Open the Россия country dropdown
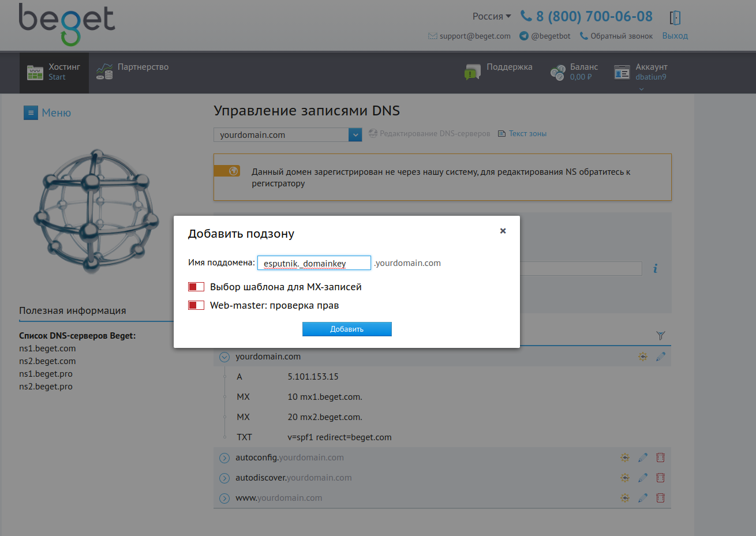Screen dimensions: 756x536 (x=492, y=16)
